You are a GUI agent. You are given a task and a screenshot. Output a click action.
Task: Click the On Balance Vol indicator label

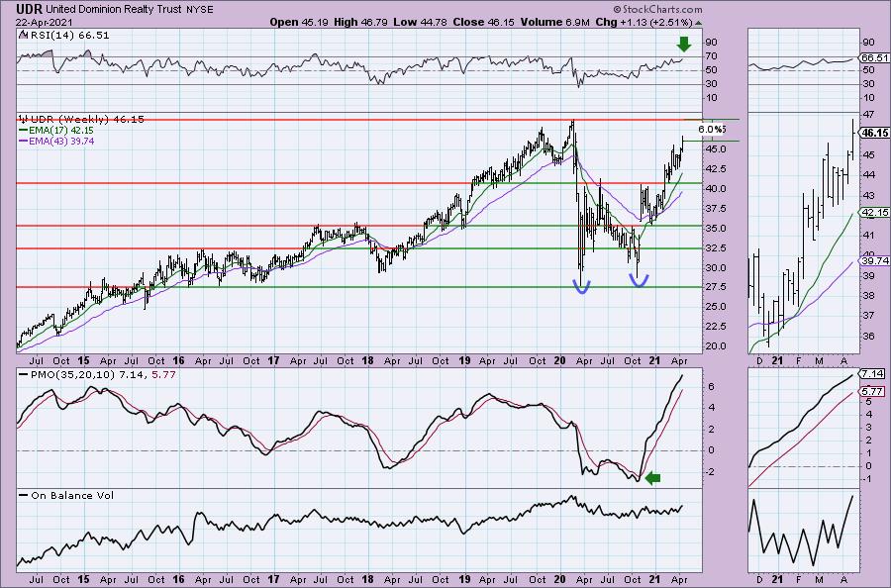(72, 495)
